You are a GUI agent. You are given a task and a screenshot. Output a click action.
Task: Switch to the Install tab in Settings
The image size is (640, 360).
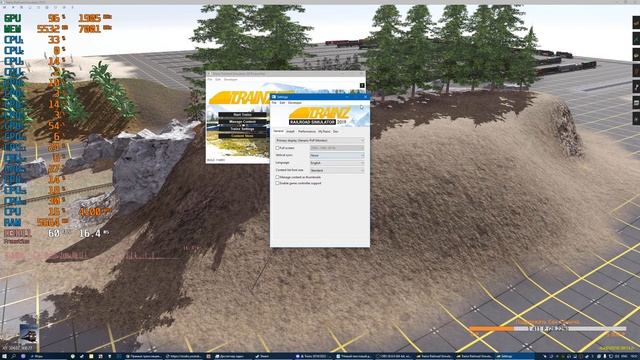pos(290,131)
